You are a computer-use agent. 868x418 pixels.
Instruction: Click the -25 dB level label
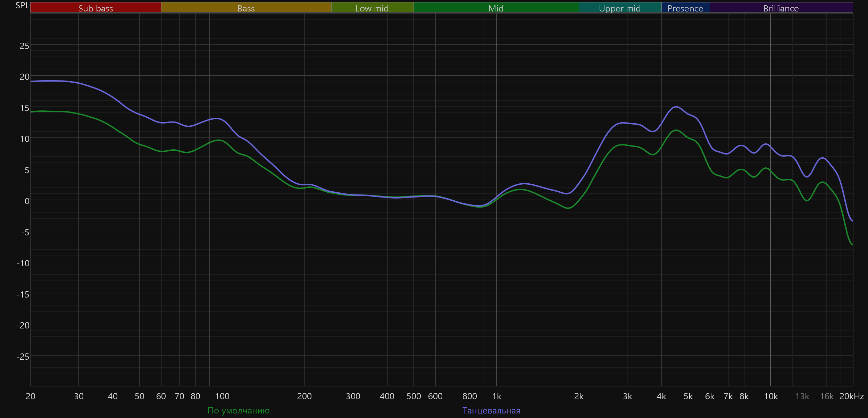[x=23, y=357]
